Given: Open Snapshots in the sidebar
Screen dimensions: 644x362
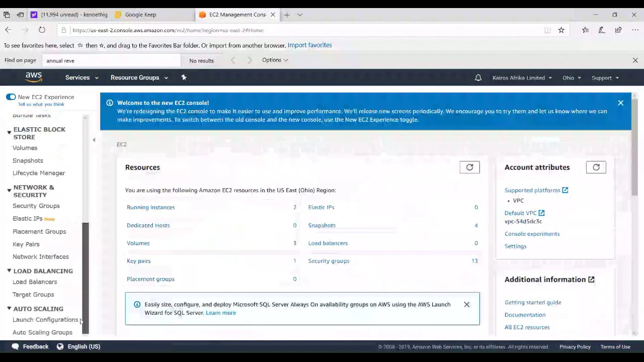Looking at the screenshot, I should tap(28, 160).
